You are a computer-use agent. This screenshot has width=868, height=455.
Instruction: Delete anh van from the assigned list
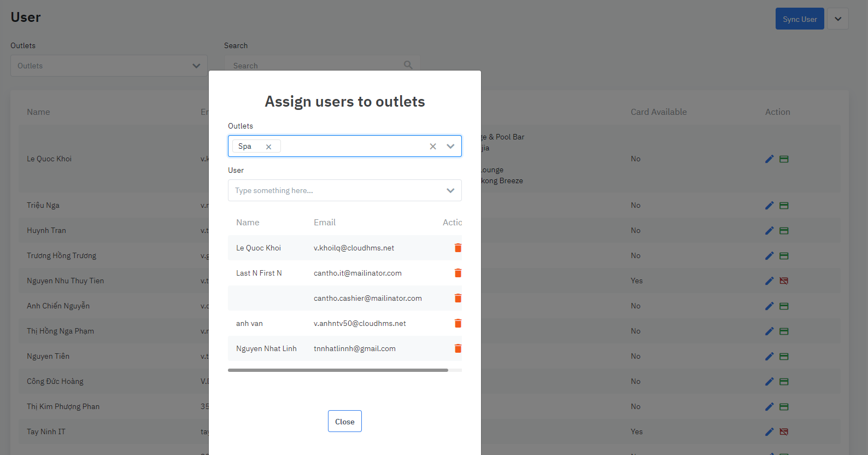(x=458, y=323)
